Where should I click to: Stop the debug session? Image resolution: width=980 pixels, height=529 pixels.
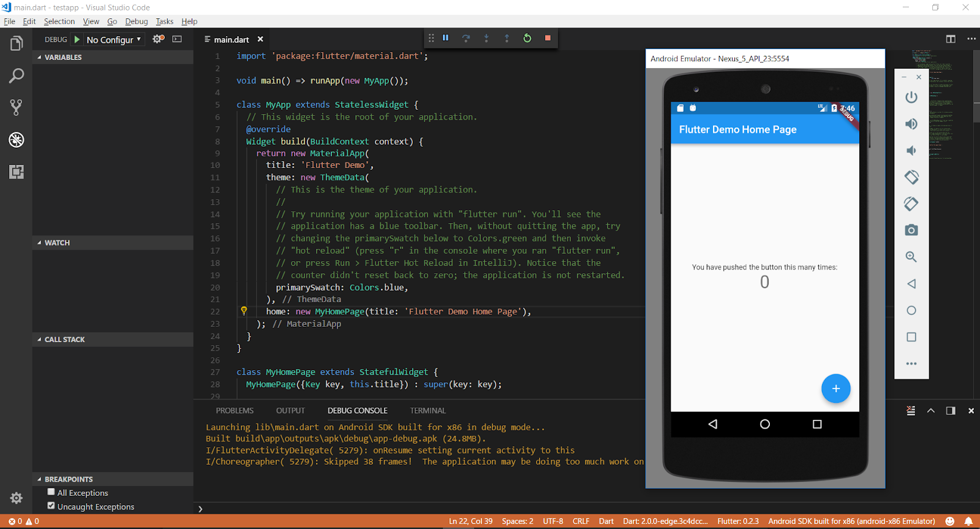coord(548,38)
